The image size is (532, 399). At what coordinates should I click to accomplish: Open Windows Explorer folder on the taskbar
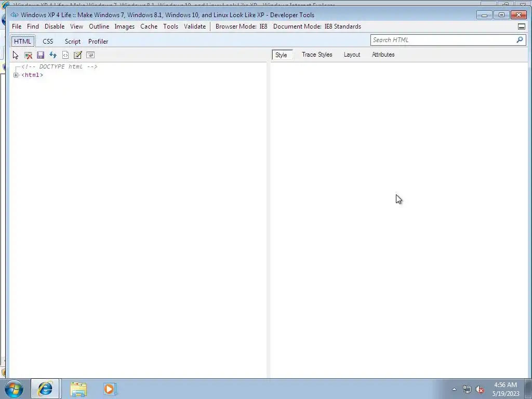tap(78, 389)
